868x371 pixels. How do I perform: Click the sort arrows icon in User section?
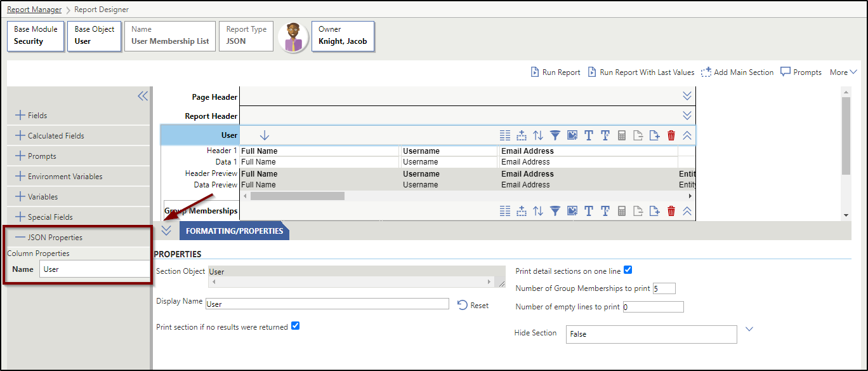pyautogui.click(x=538, y=135)
